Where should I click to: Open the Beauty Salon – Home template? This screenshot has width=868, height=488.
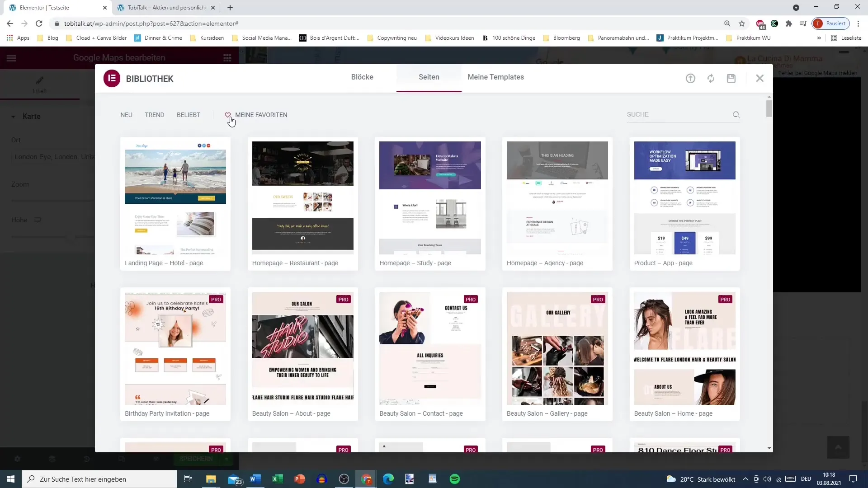[684, 354]
